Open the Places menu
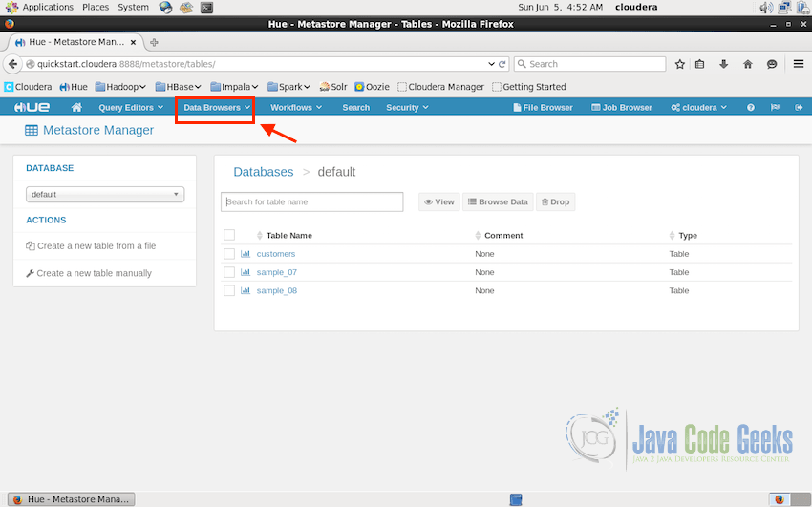Viewport: 812px width, 507px height. (96, 8)
